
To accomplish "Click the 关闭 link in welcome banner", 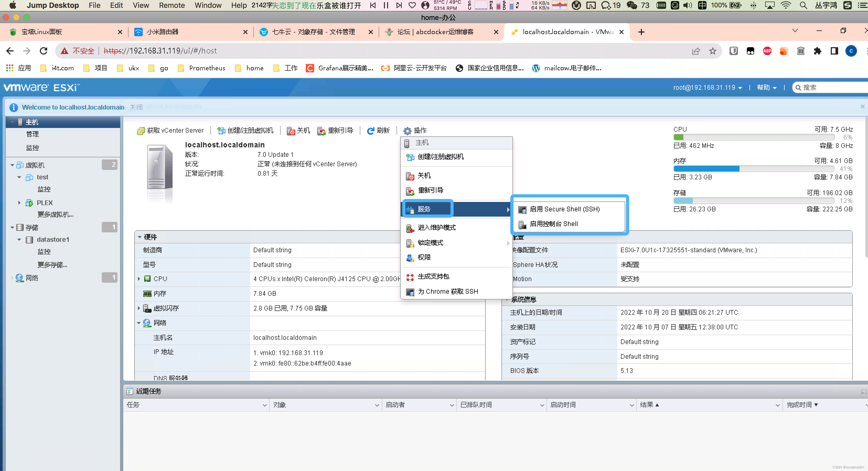I will pos(136,108).
